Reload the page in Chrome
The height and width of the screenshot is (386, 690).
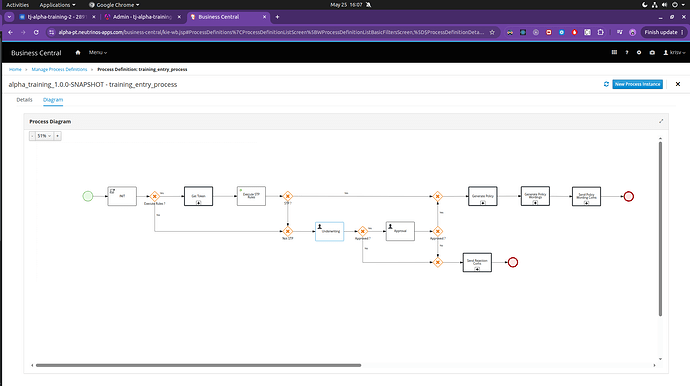[36, 32]
